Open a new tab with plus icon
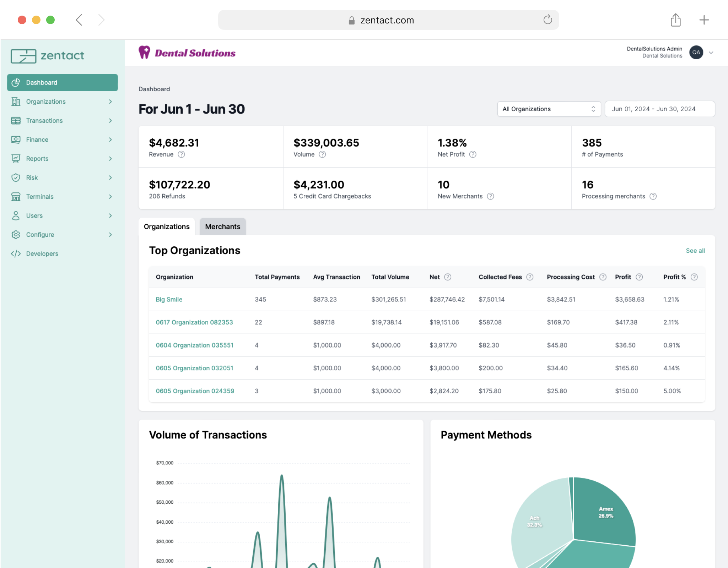The width and height of the screenshot is (728, 568). tap(704, 20)
